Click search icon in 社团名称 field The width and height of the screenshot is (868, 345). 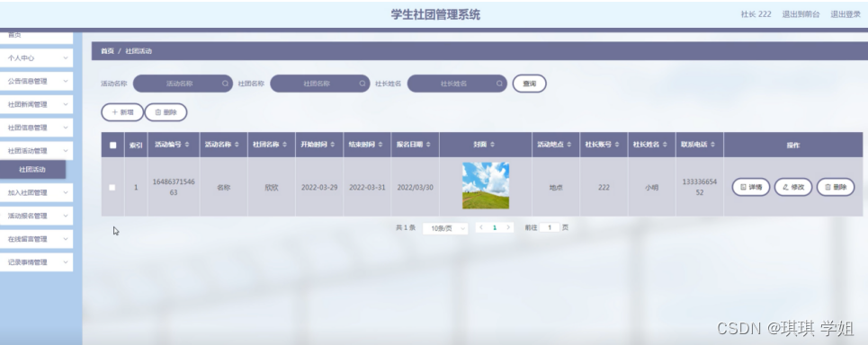(362, 84)
